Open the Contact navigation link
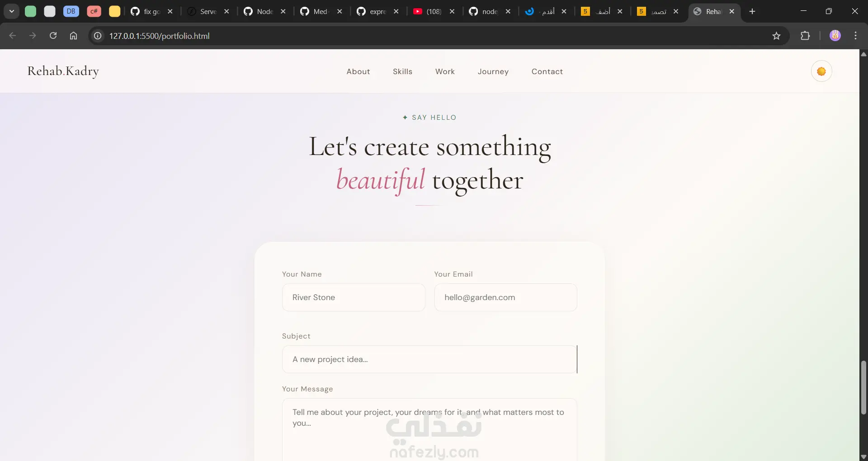Image resolution: width=868 pixels, height=461 pixels. pos(547,71)
